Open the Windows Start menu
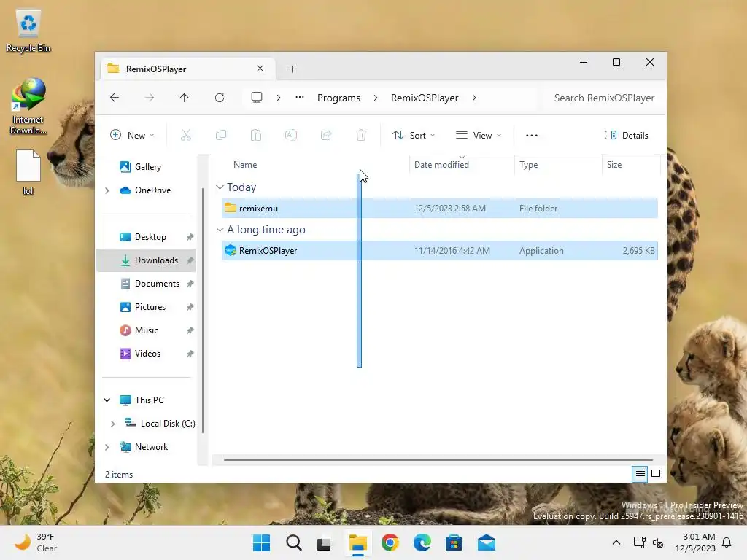 [262, 542]
